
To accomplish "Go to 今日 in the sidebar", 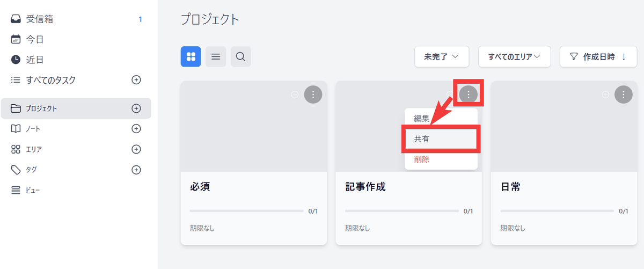I will pyautogui.click(x=35, y=39).
